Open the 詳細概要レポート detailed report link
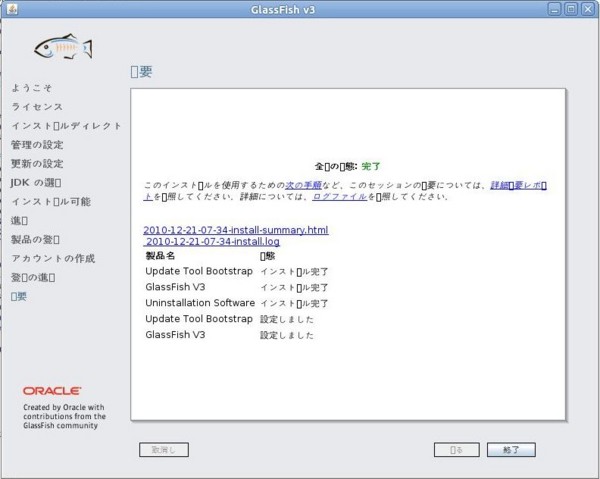600x479 pixels. pos(518,185)
